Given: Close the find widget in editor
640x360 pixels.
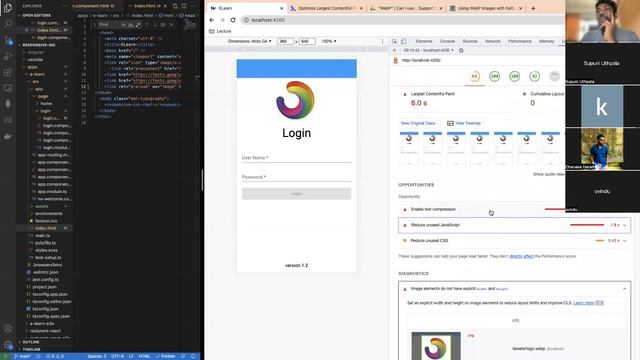Looking at the screenshot, I should tap(171, 25).
